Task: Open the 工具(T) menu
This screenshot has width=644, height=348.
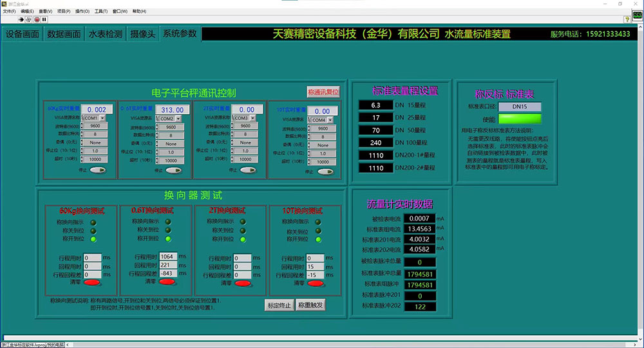Action: 101,12
